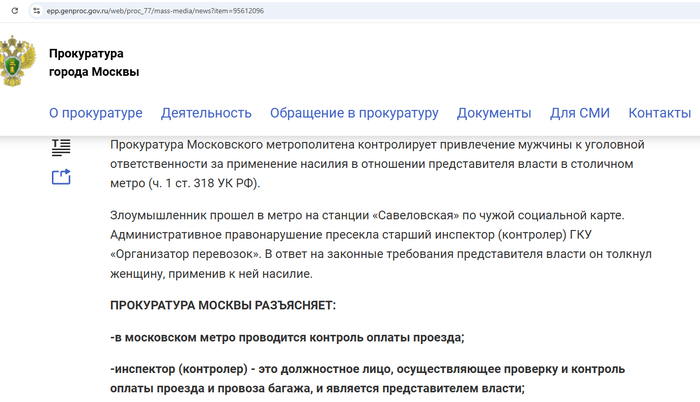700x402 pixels.
Task: Open the «О прокуратуре» menu item
Action: coord(95,113)
